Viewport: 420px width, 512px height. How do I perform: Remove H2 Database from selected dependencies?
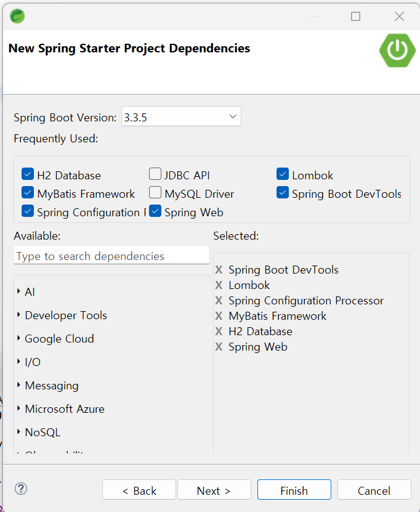coord(219,331)
